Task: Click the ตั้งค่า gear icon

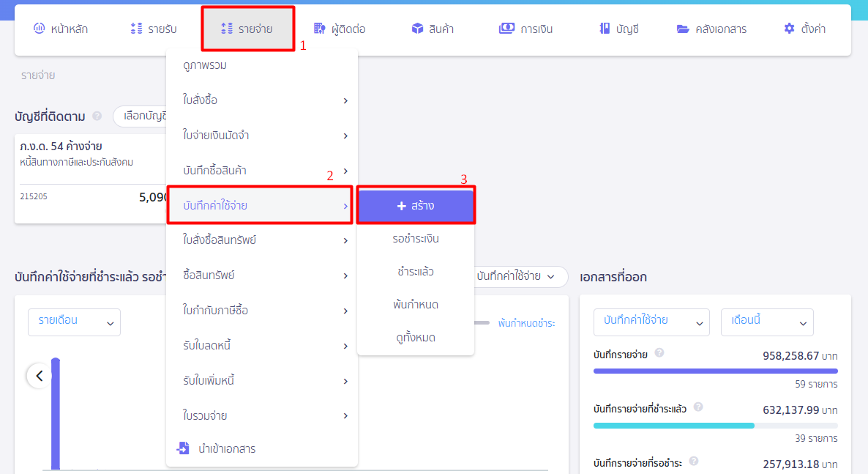Action: 789,29
